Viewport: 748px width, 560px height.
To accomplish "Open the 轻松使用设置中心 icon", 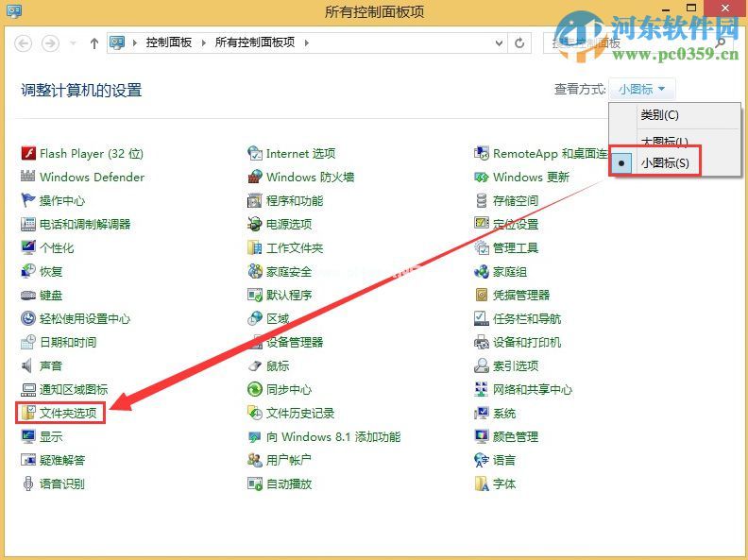I will pos(28,318).
